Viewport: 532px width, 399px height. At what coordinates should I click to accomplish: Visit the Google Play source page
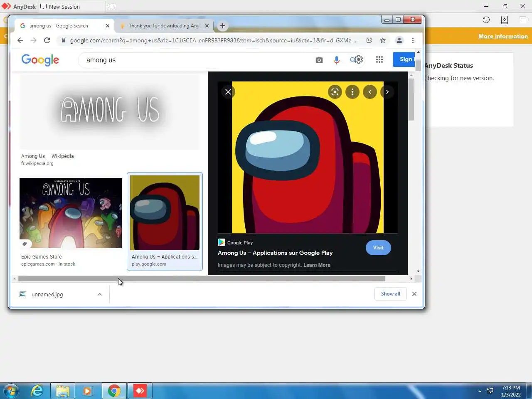click(378, 248)
